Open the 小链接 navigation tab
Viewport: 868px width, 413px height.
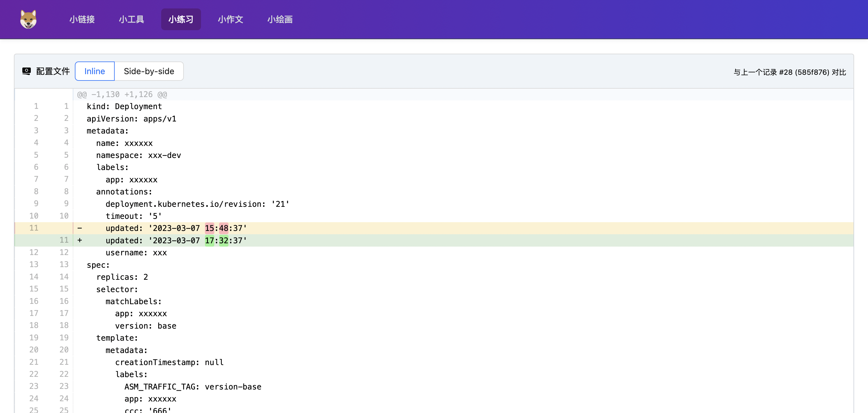pyautogui.click(x=81, y=19)
